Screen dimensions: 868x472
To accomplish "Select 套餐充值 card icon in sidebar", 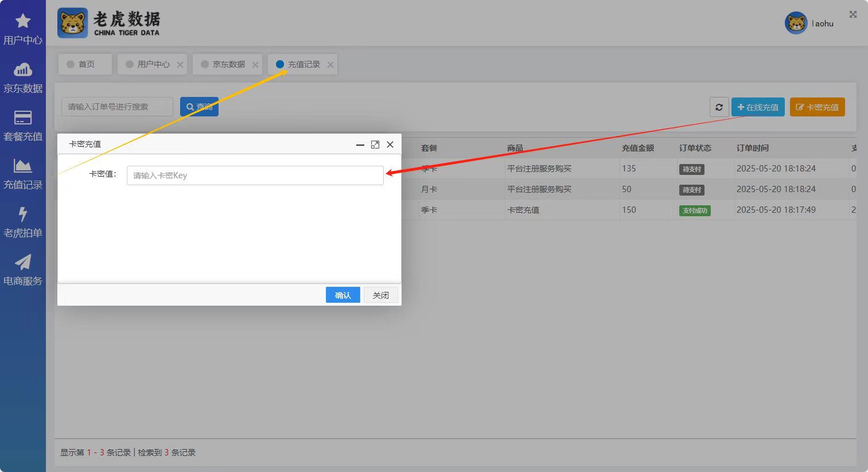I will [x=23, y=118].
